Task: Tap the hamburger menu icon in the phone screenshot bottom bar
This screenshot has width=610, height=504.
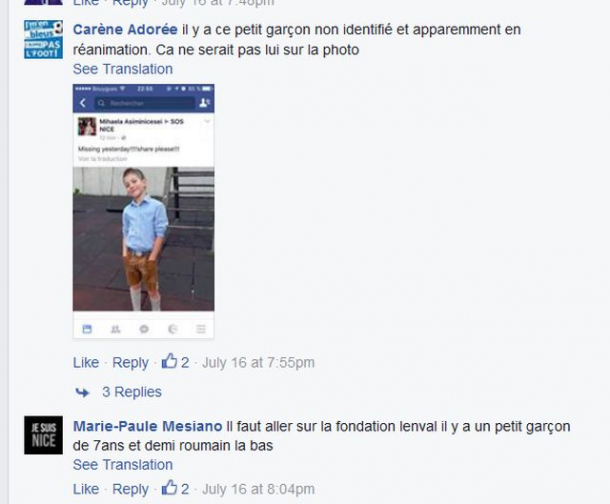Action: 201,329
